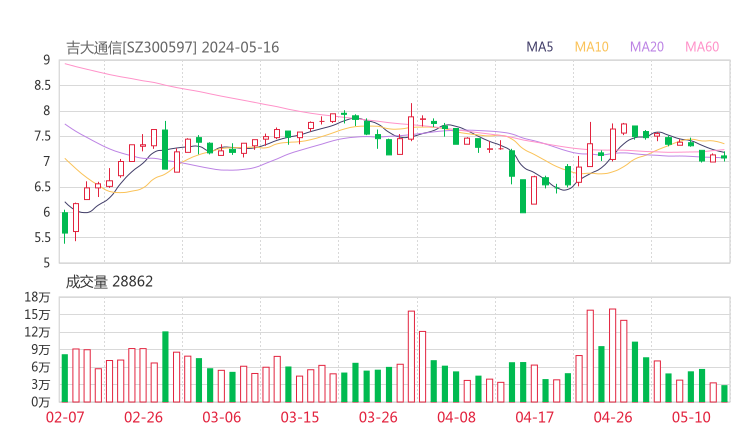Click the green volume bar reaching 12万
The height and width of the screenshot is (440, 740).
coord(165,367)
